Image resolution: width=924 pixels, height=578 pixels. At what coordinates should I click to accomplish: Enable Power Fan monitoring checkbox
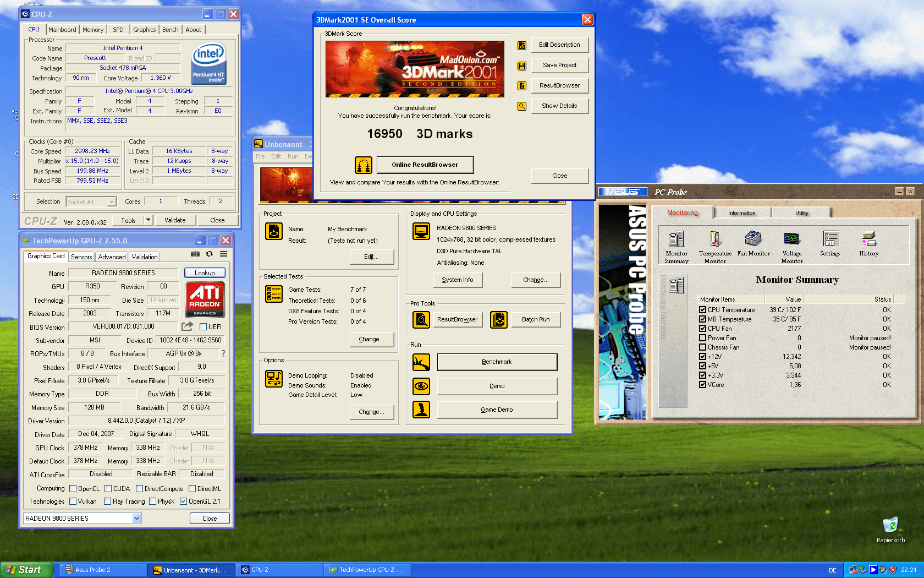702,338
